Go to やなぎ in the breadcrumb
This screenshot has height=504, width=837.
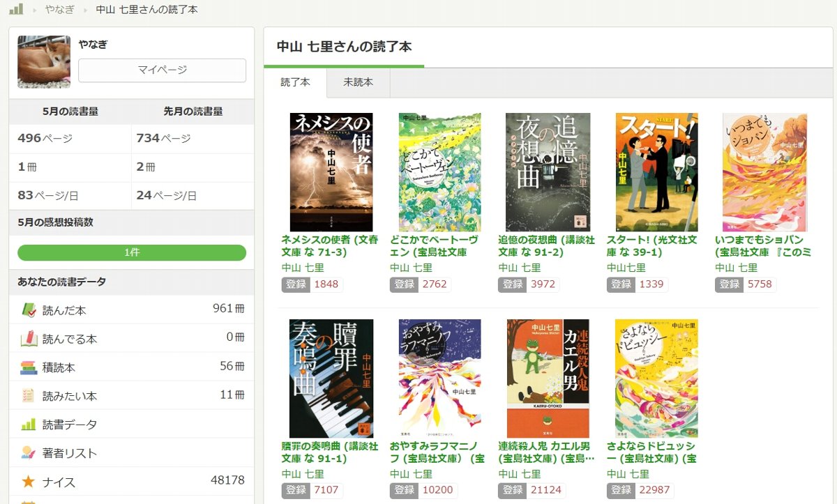point(59,10)
